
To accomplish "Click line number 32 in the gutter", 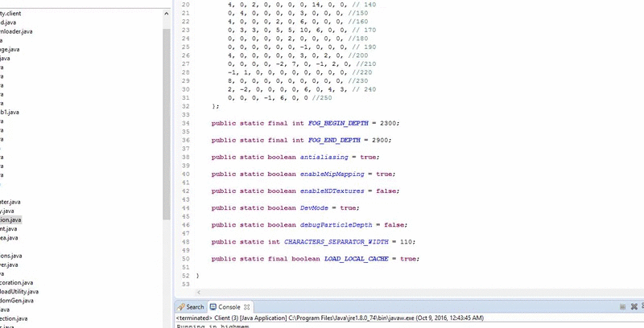I will point(185,106).
